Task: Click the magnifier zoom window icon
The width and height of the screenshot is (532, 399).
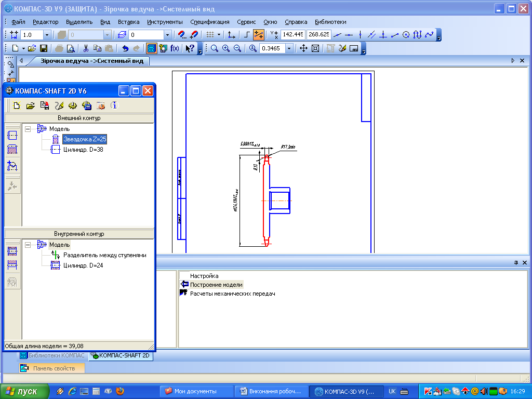Action: (x=214, y=48)
